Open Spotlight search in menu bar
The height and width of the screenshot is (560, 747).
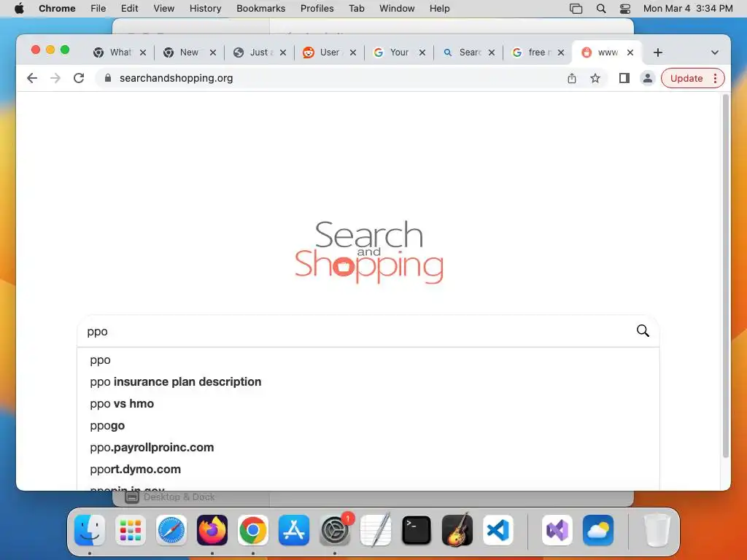[x=601, y=9]
